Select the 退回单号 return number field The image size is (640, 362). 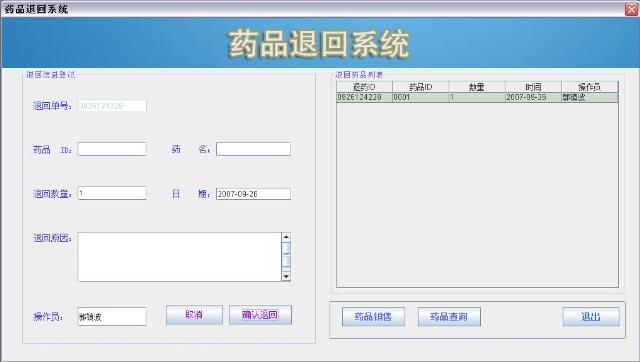coord(112,106)
